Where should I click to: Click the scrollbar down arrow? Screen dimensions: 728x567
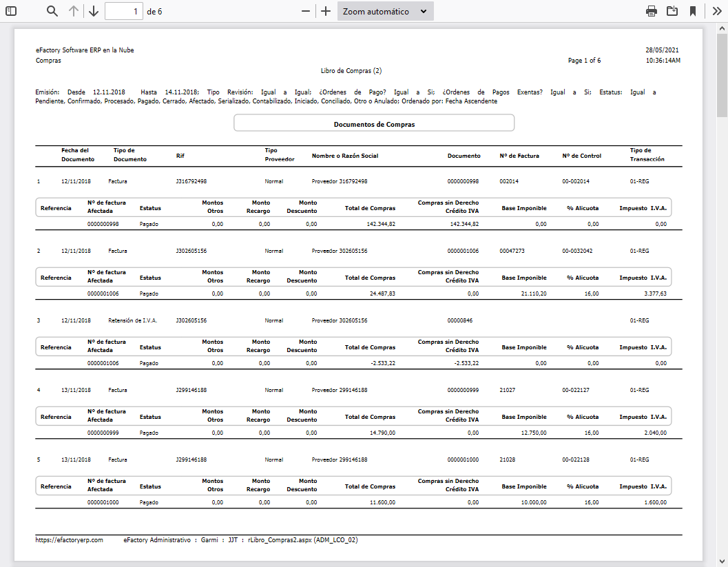(722, 561)
